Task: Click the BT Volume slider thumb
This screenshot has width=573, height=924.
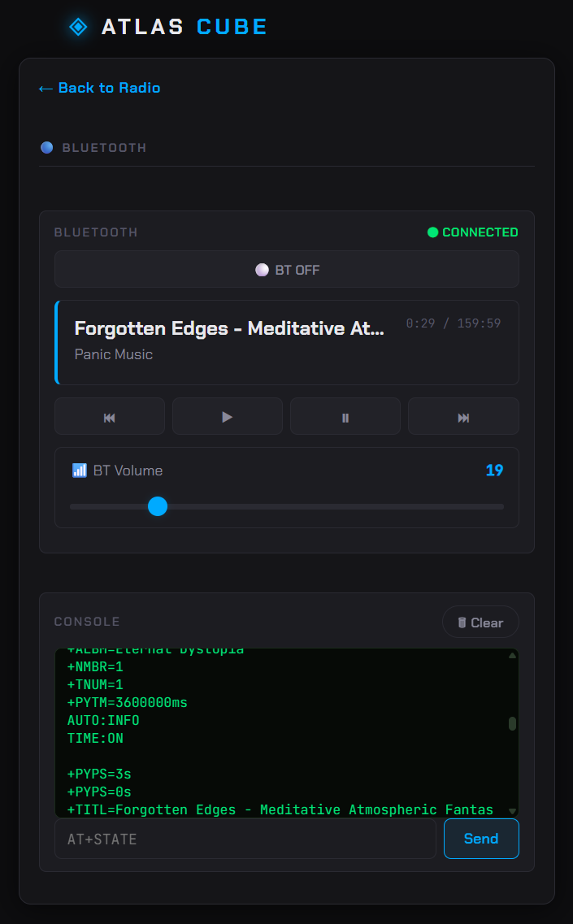Action: tap(158, 506)
